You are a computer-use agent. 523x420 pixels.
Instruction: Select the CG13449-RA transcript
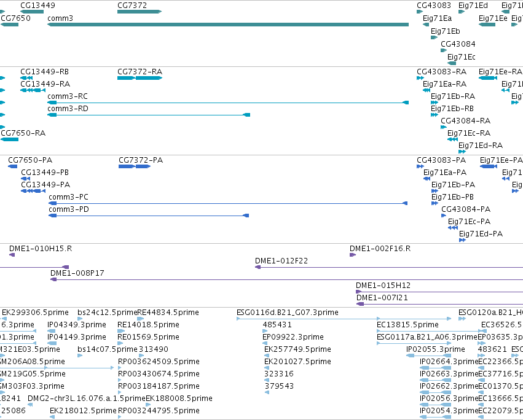[33, 90]
